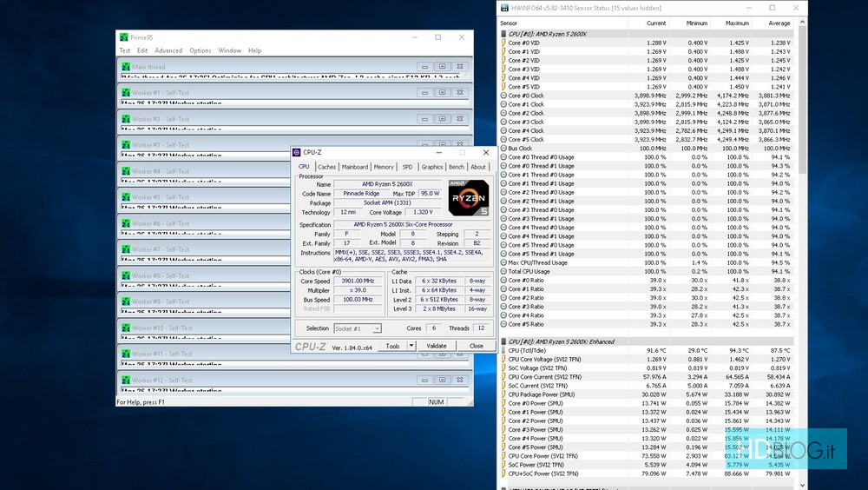
Task: Click the Worker #1 Self-Test window icon
Action: click(125, 93)
